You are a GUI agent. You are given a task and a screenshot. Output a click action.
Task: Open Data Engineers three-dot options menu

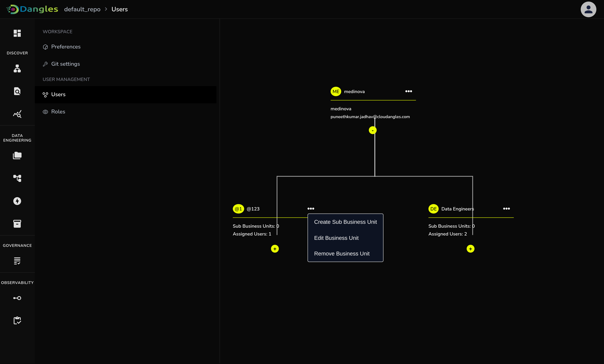tap(506, 209)
